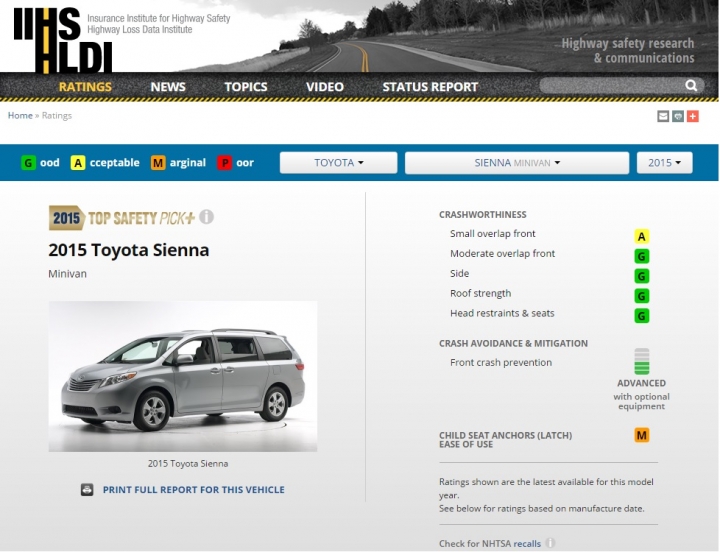The width and height of the screenshot is (720, 552).
Task: Click the IIHS HLDI logo
Action: coord(63,40)
